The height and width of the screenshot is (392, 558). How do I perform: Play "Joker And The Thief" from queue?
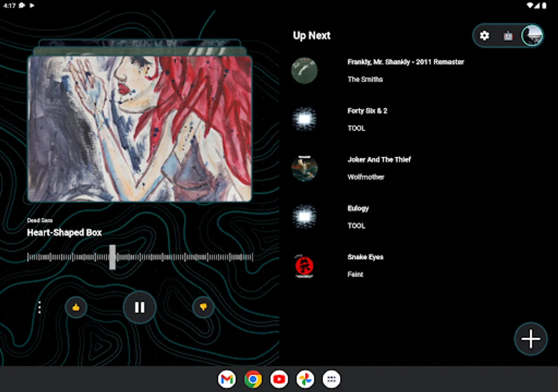[379, 159]
